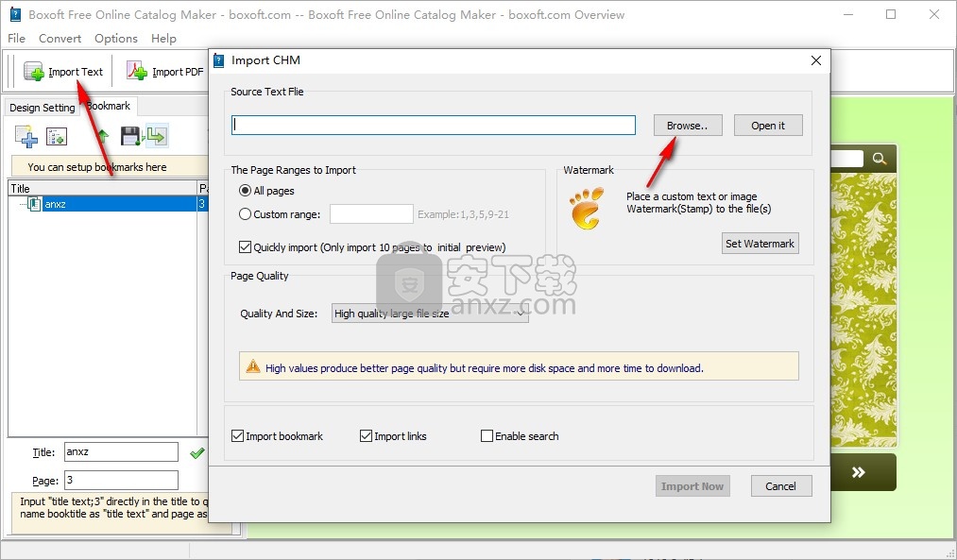Click the green move-up arrow icon
Screen dimensions: 957x560
coord(103,136)
